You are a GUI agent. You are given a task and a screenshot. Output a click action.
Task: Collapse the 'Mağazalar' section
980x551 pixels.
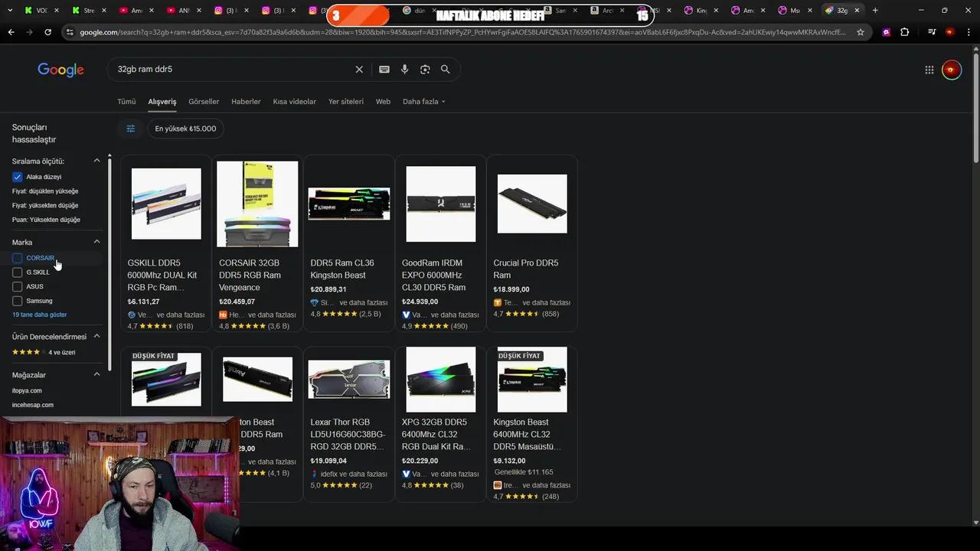(x=96, y=374)
